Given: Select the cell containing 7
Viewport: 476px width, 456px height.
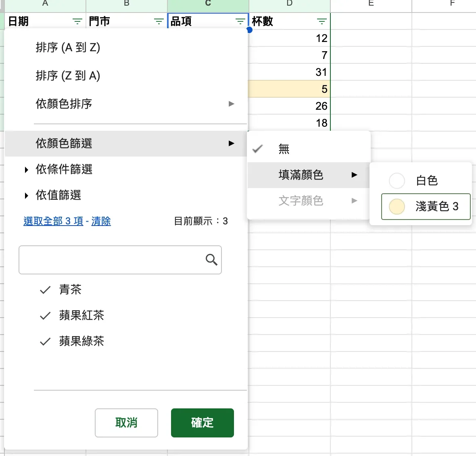Looking at the screenshot, I should tap(289, 55).
